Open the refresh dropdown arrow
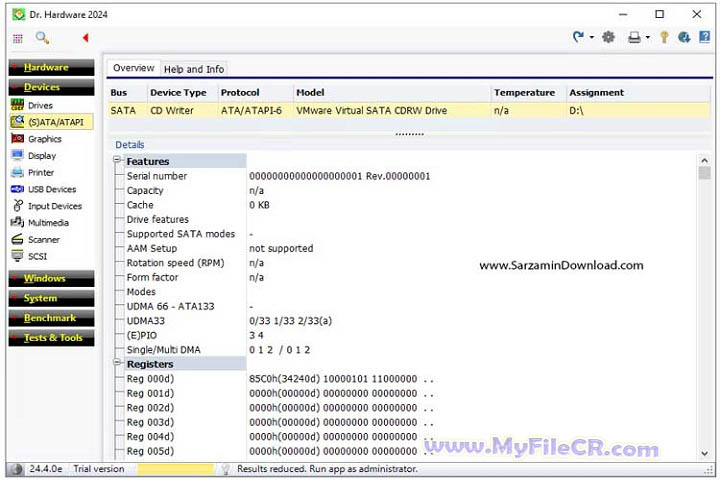This screenshot has width=720, height=480. pyautogui.click(x=591, y=37)
